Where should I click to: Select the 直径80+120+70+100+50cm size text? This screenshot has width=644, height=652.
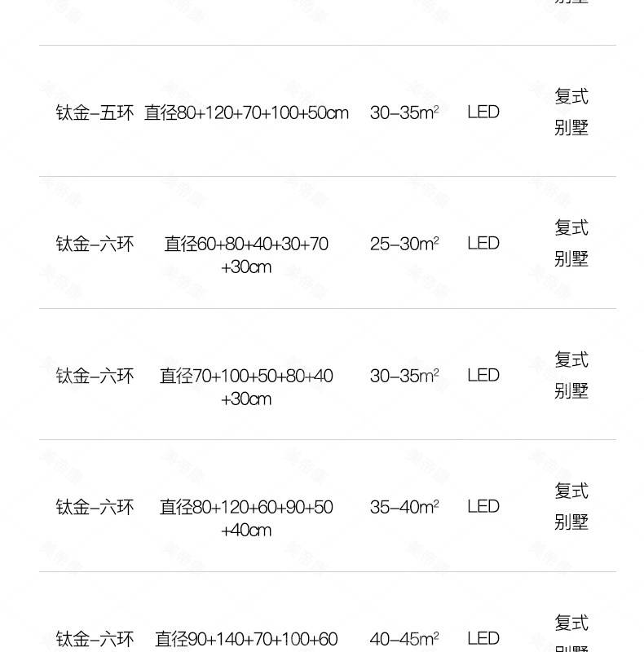point(246,112)
